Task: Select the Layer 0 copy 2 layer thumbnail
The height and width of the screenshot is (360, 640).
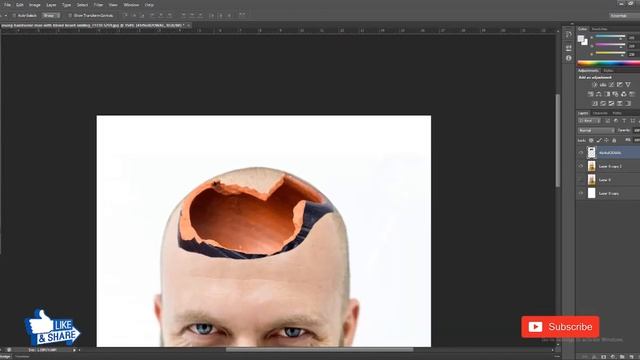Action: (591, 166)
